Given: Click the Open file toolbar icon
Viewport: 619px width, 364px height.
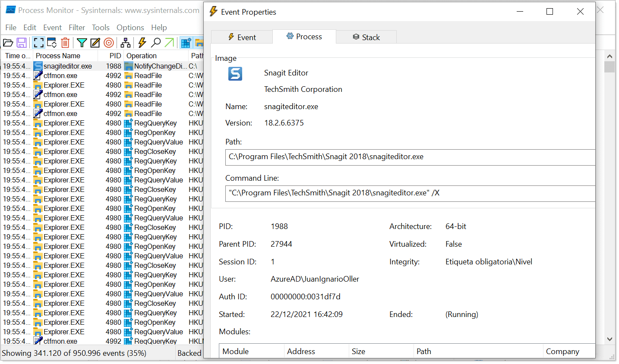Looking at the screenshot, I should point(8,43).
